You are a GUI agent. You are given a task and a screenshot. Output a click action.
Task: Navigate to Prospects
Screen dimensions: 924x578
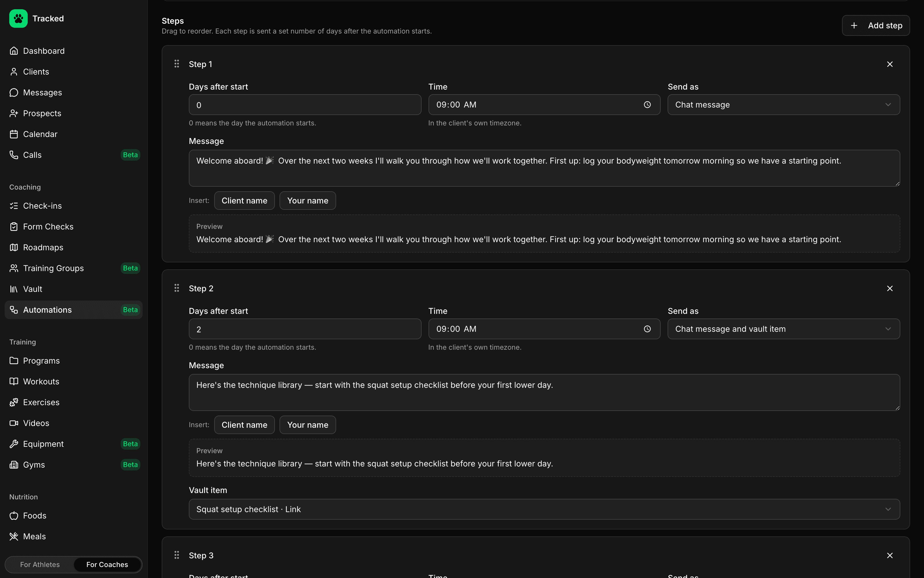point(73,113)
